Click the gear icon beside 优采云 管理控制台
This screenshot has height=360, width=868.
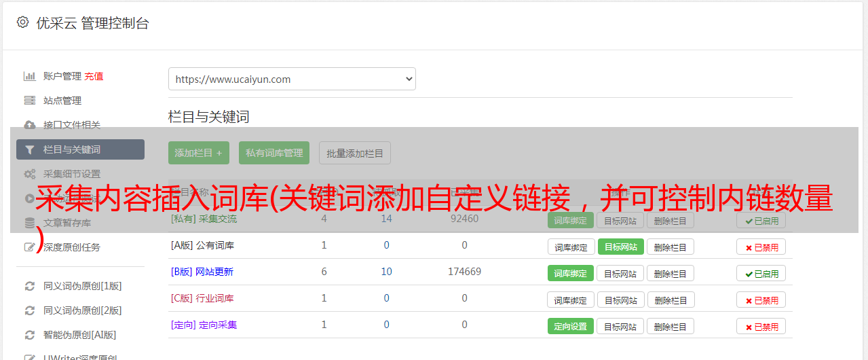click(22, 22)
